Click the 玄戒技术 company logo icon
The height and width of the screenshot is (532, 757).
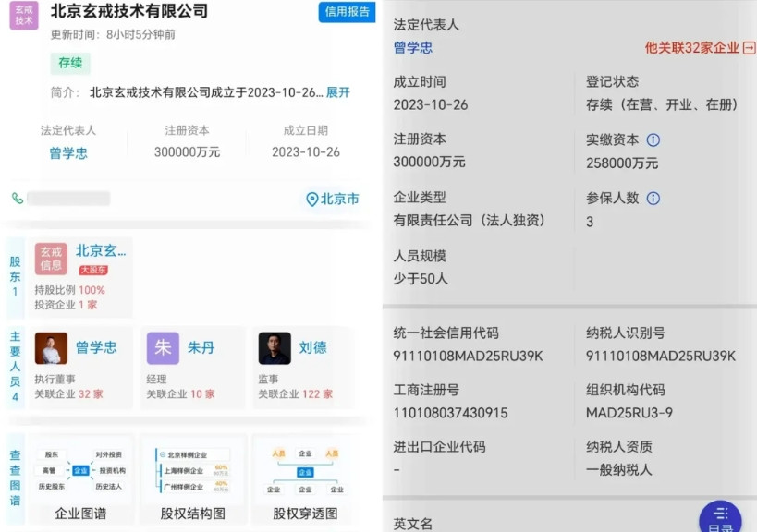(24, 15)
